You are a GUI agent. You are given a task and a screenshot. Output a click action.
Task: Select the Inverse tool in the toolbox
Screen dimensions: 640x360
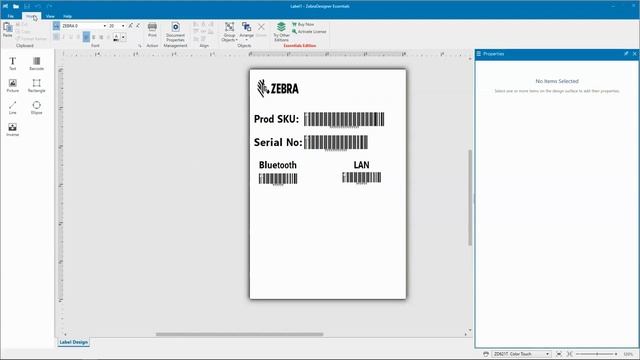pos(13,129)
